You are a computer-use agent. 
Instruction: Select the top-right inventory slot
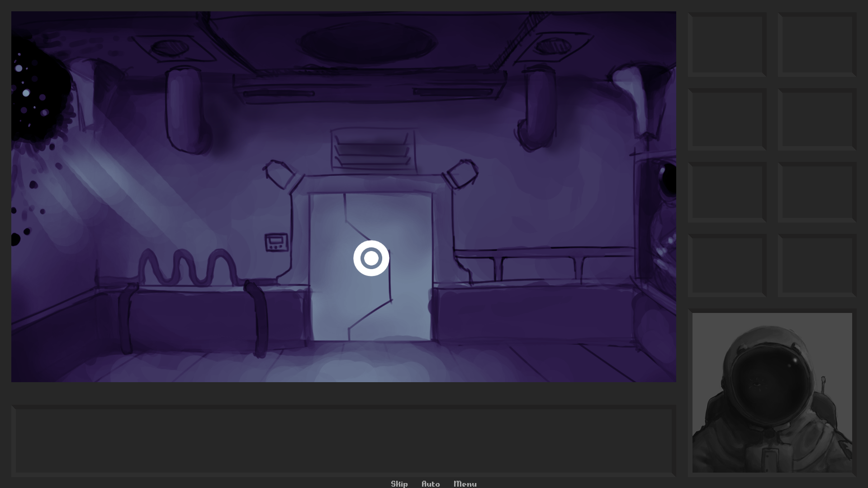[x=817, y=44]
